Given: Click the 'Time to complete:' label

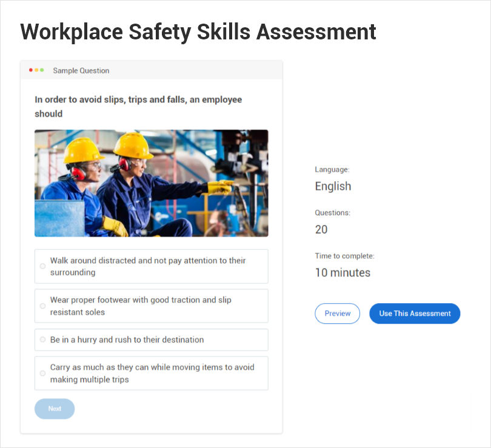Looking at the screenshot, I should 344,256.
